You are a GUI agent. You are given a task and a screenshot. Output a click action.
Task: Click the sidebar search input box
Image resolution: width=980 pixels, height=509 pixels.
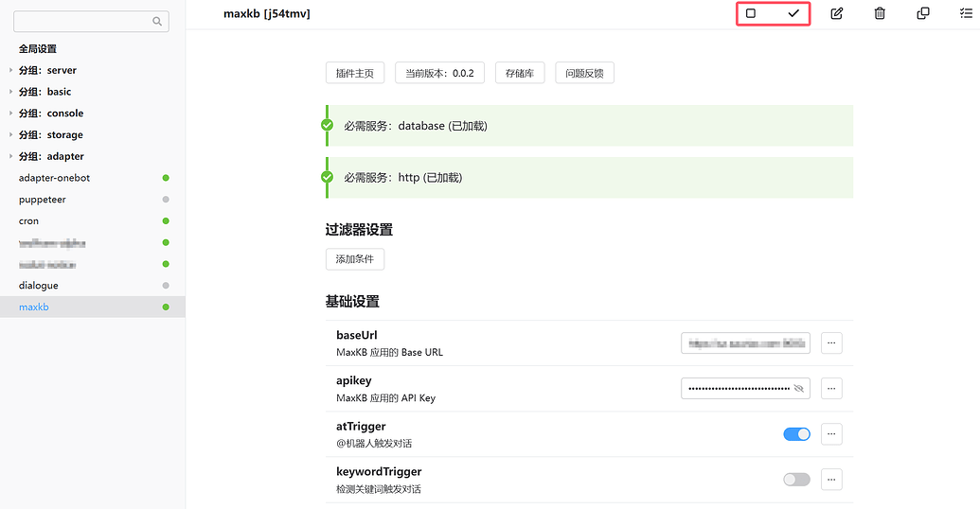click(91, 21)
